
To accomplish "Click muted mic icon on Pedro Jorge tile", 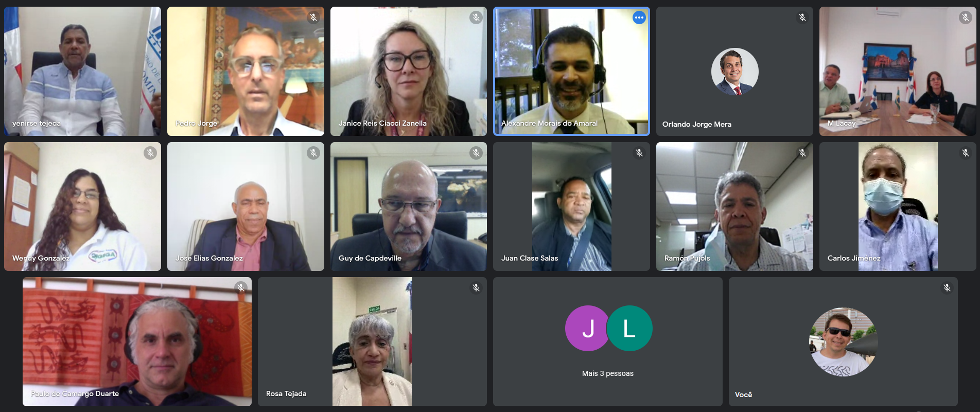I will (x=313, y=18).
